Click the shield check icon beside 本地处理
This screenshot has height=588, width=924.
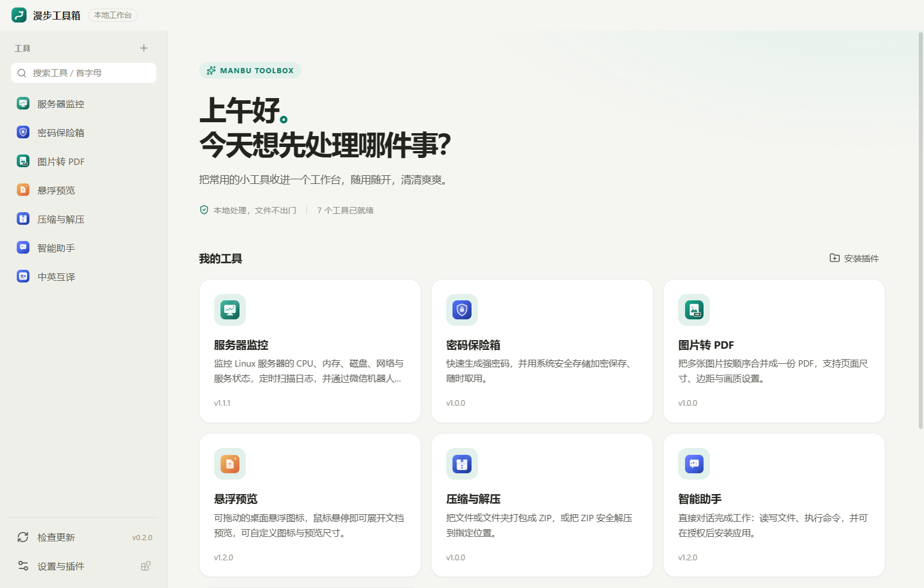tap(204, 210)
